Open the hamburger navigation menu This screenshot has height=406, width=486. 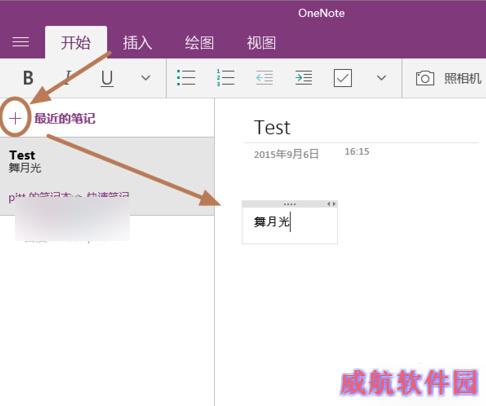[x=21, y=42]
